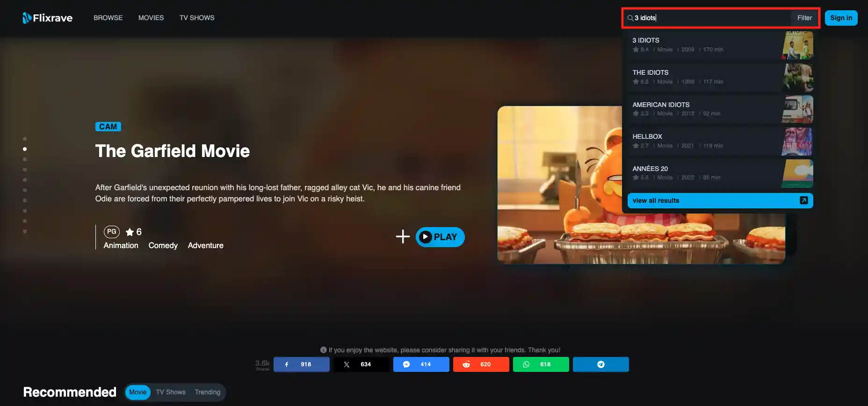Select HELLBOX search result
The height and width of the screenshot is (406, 868).
click(x=720, y=141)
